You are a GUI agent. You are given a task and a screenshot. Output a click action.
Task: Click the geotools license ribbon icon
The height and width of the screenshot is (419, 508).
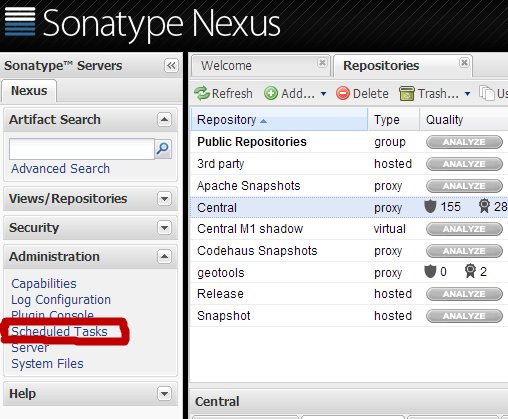pyautogui.click(x=470, y=271)
